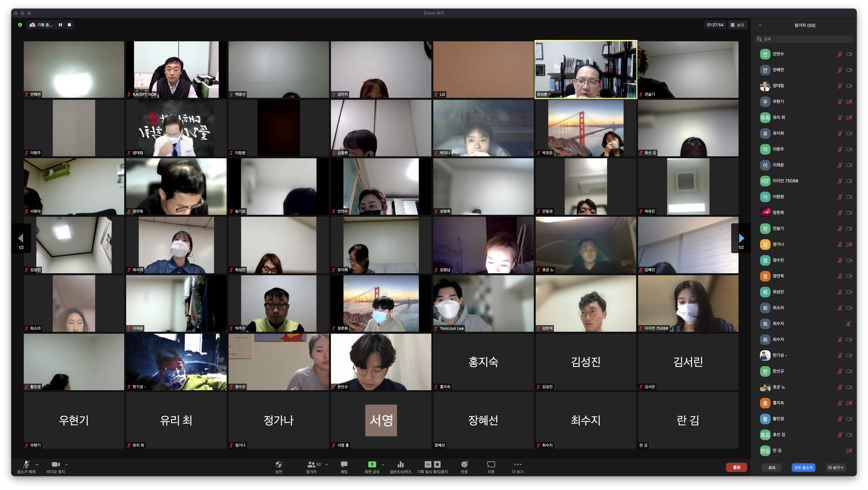Select 장준희 in the participant list

(804, 213)
